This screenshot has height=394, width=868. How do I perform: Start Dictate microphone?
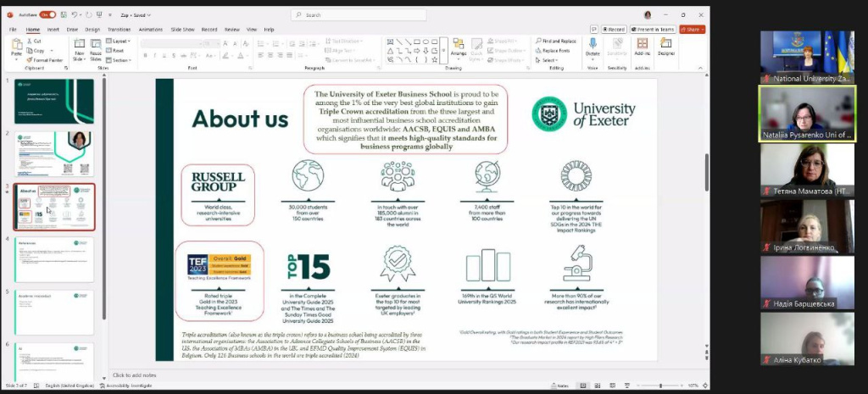pyautogui.click(x=593, y=48)
